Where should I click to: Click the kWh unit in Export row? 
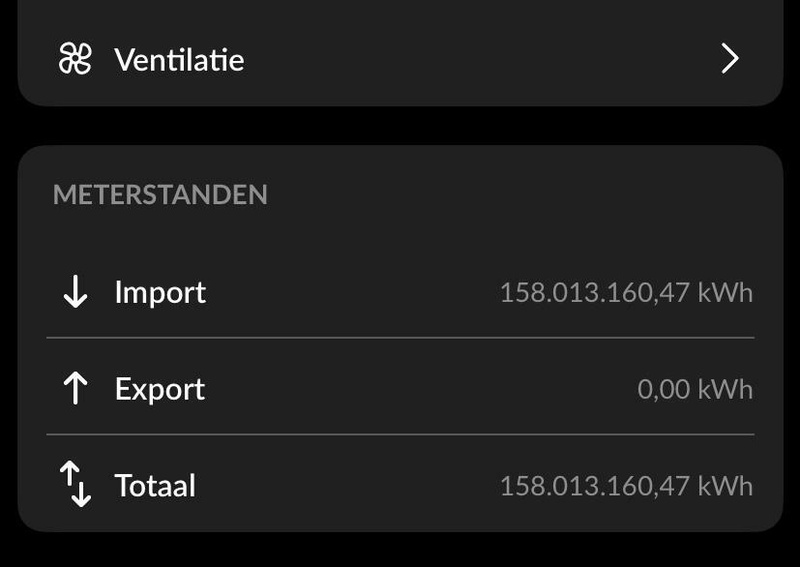point(725,389)
